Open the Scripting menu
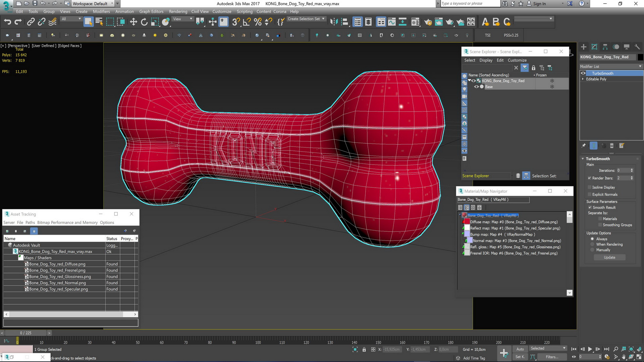The width and height of the screenshot is (644, 362). click(245, 11)
